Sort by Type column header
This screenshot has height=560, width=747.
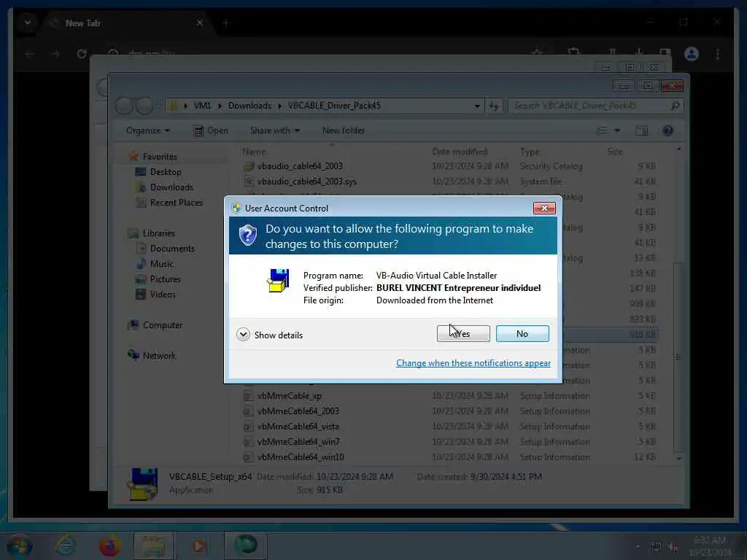(530, 152)
